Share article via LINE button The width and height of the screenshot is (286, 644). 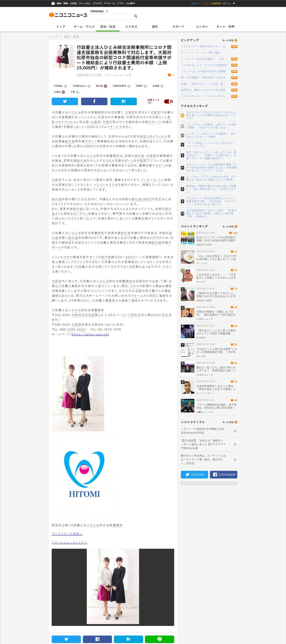(x=159, y=639)
